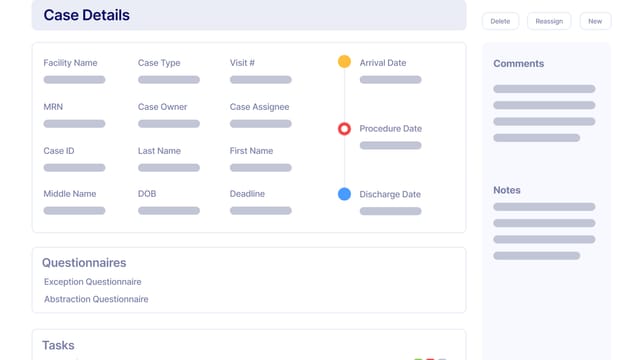
Task: Click the MRN label
Action: click(x=53, y=107)
